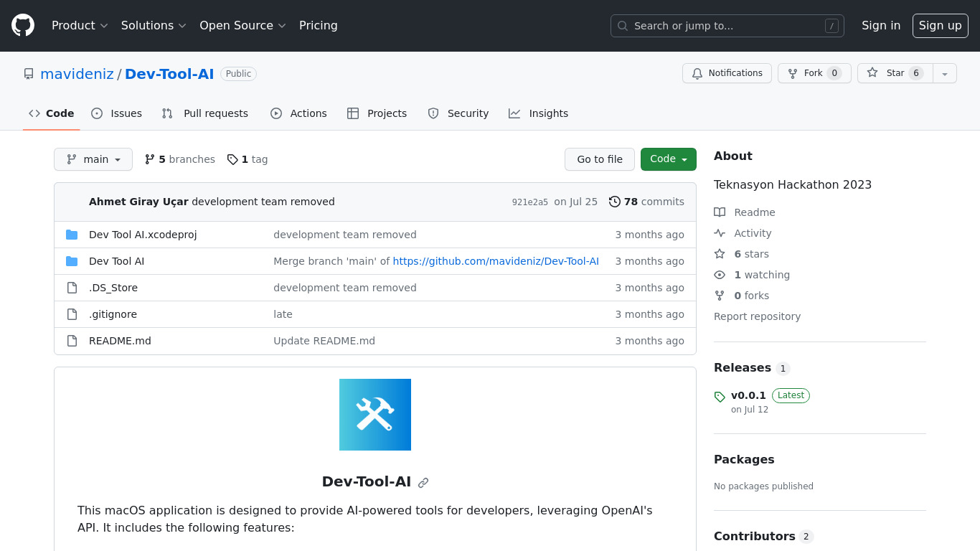Image resolution: width=980 pixels, height=551 pixels.
Task: Open the Product dropdown menu
Action: coord(80,25)
